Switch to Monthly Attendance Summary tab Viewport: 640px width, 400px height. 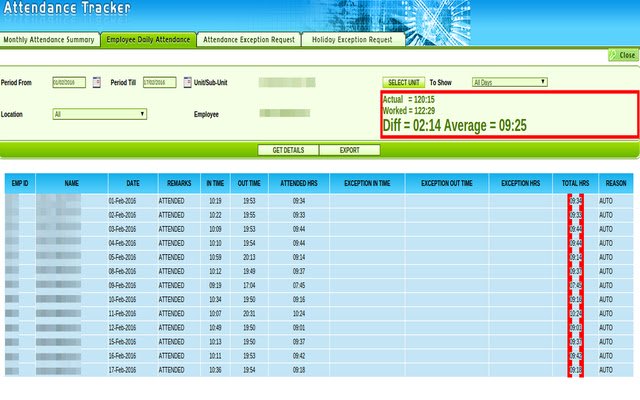(49, 40)
